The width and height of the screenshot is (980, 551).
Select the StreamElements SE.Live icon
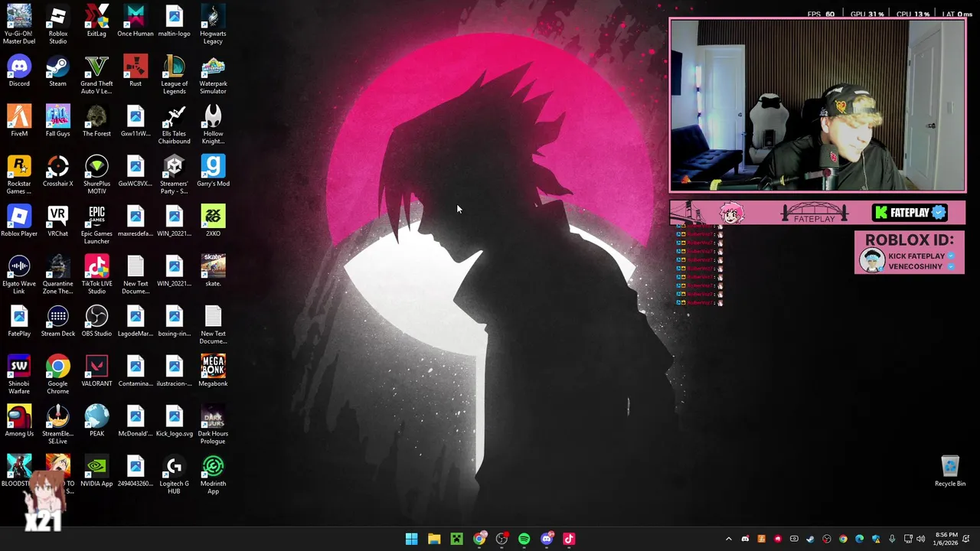(57, 424)
